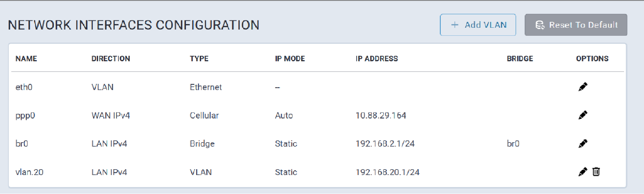Click the NAME column header
This screenshot has height=194, width=644.
coord(26,59)
